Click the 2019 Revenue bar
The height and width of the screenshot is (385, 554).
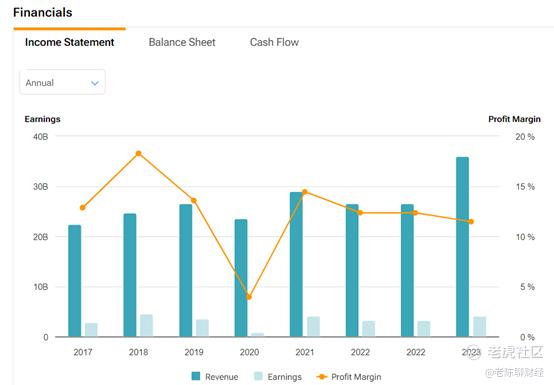click(x=186, y=270)
